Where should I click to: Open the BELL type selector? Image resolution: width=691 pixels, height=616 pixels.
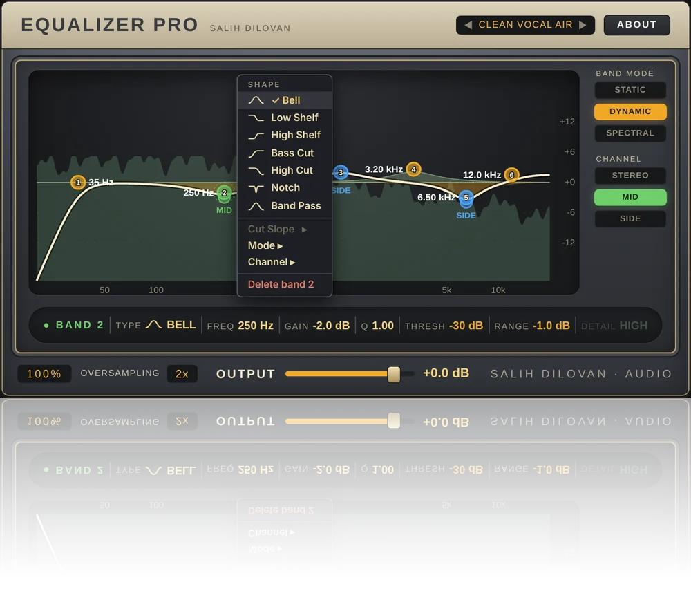point(181,325)
